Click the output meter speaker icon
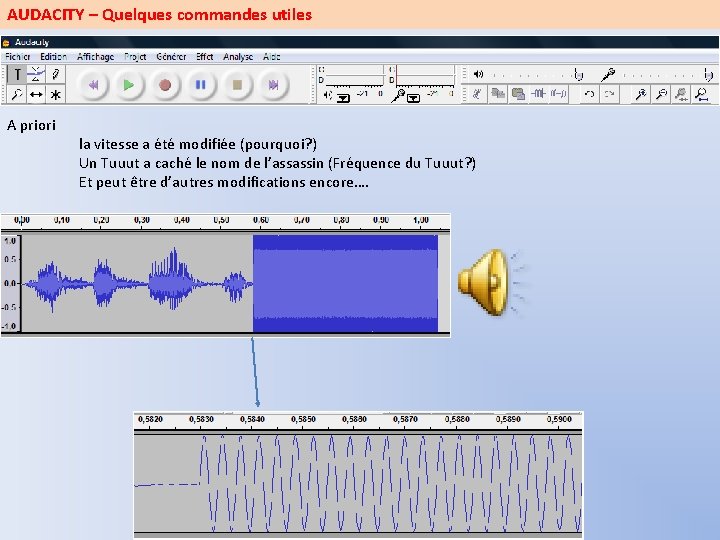Image resolution: width=720 pixels, height=540 pixels. [327, 95]
